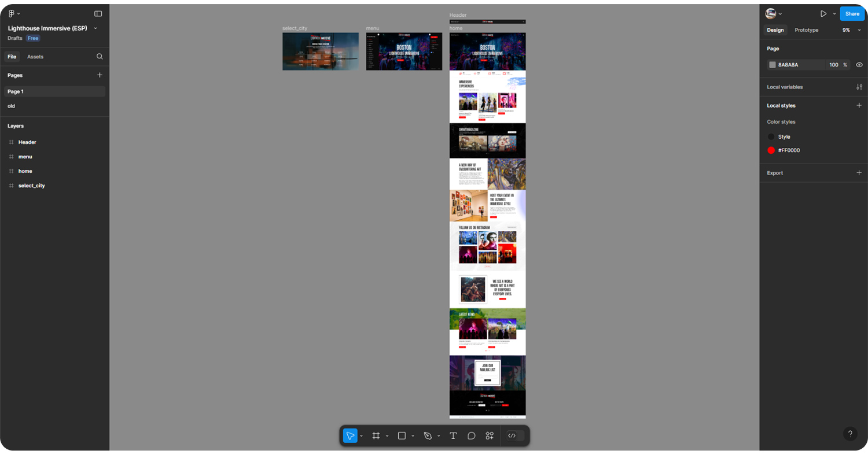This screenshot has width=868, height=458.
Task: Select the Move tool in bottom toolbar
Action: coord(350,436)
